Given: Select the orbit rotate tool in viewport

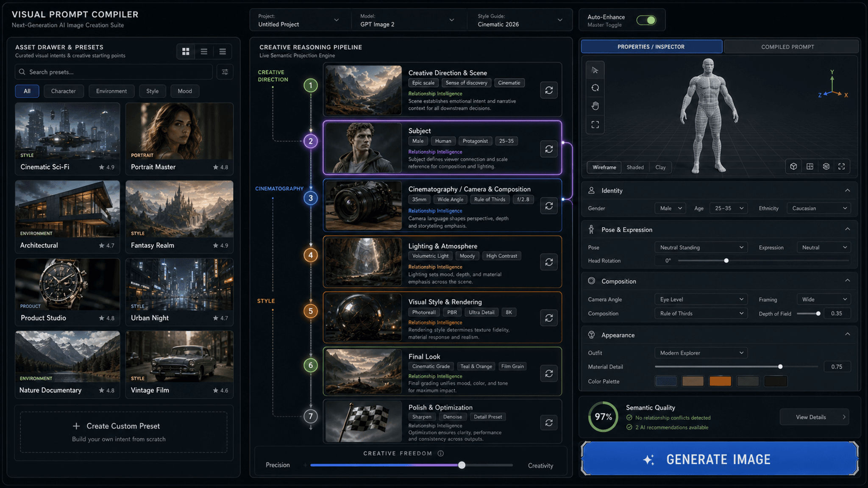Looking at the screenshot, I should point(595,88).
